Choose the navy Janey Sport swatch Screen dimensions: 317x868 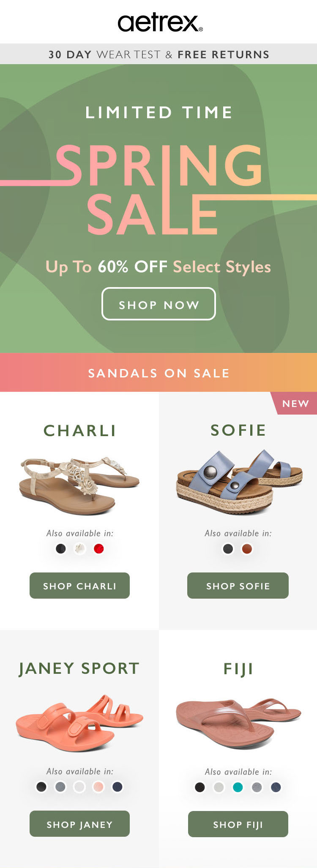click(118, 787)
